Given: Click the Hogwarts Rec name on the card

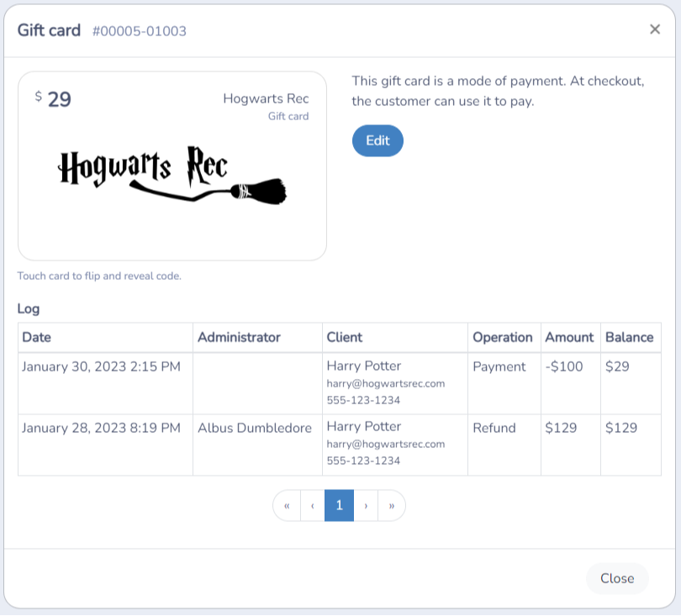Looking at the screenshot, I should (266, 98).
